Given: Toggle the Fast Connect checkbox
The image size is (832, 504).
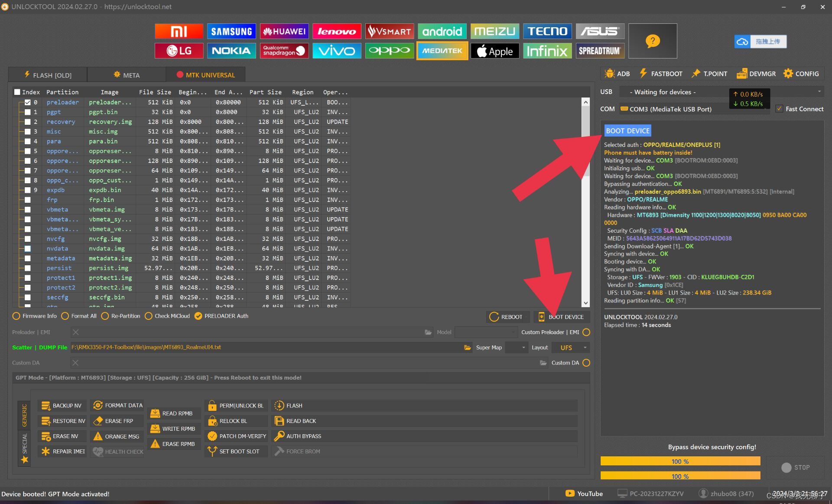Looking at the screenshot, I should coord(779,109).
